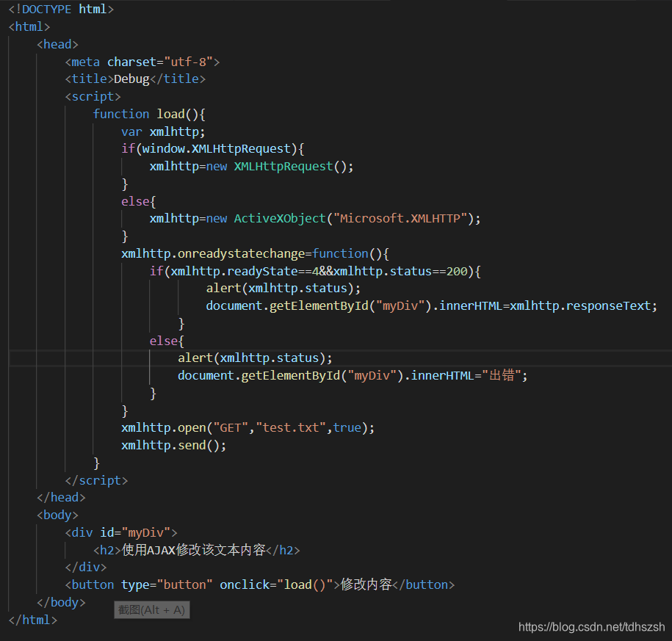The width and height of the screenshot is (672, 641).
Task: Click window.XMLHttpRequest in the if condition
Action: point(217,148)
